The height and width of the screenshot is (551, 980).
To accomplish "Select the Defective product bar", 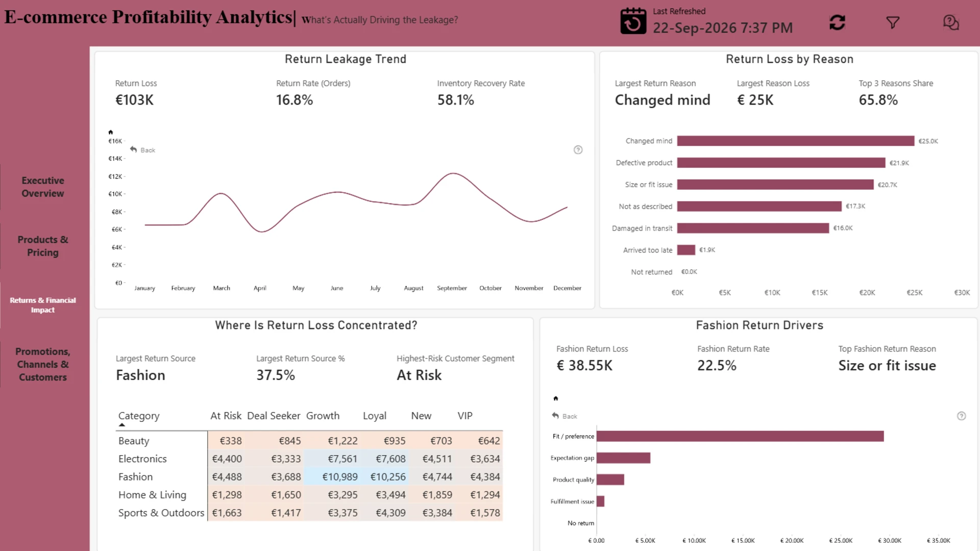I will click(781, 163).
